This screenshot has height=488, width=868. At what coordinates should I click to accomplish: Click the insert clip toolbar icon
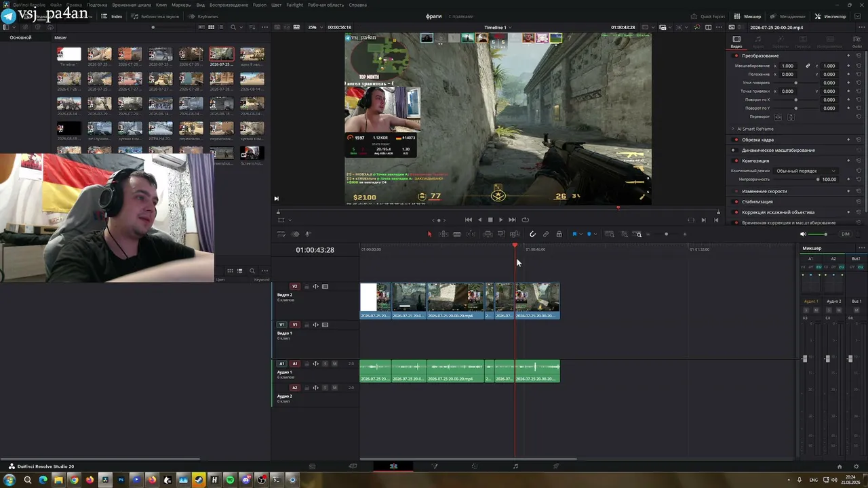coord(488,235)
